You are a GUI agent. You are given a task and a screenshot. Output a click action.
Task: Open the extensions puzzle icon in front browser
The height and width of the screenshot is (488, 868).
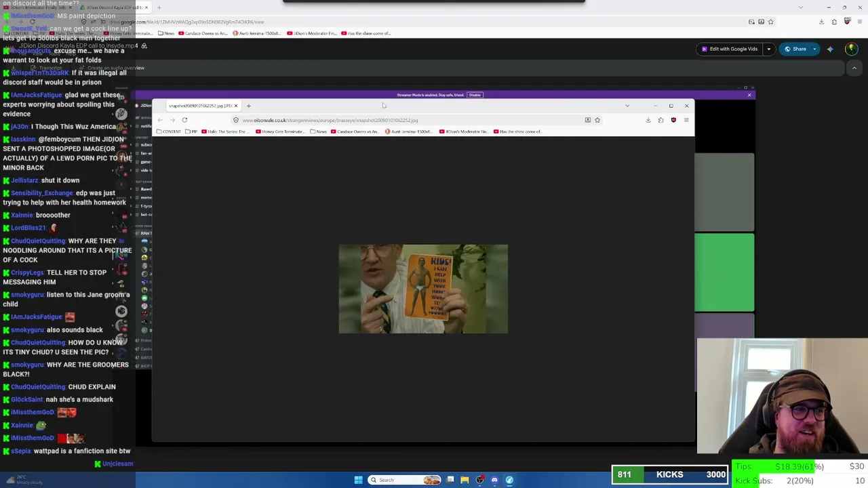coord(660,120)
